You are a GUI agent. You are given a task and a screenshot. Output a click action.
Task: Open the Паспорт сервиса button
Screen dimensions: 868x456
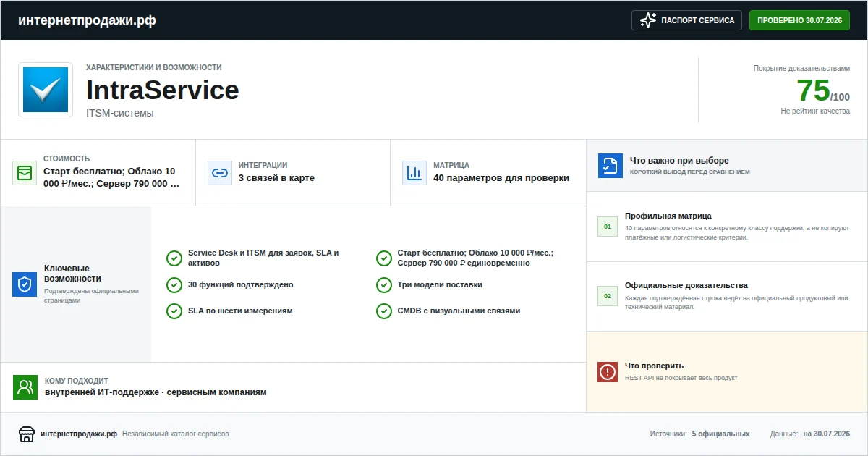[x=687, y=20]
